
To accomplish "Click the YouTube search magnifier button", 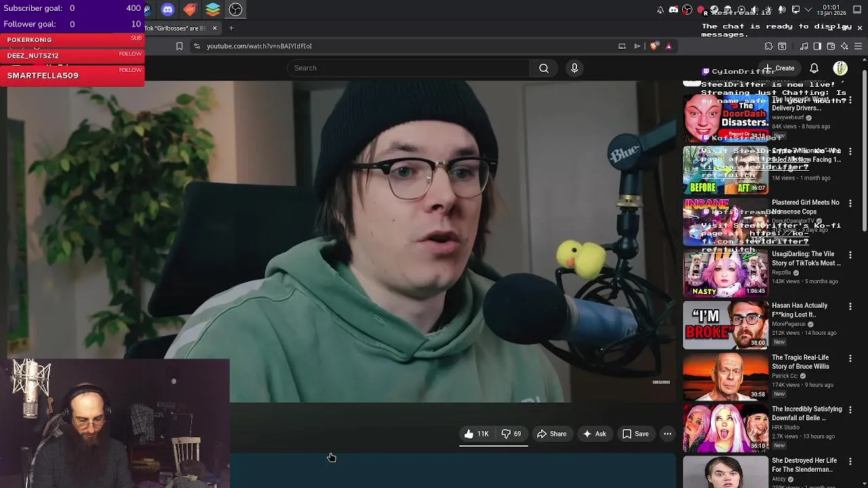I will click(x=544, y=68).
